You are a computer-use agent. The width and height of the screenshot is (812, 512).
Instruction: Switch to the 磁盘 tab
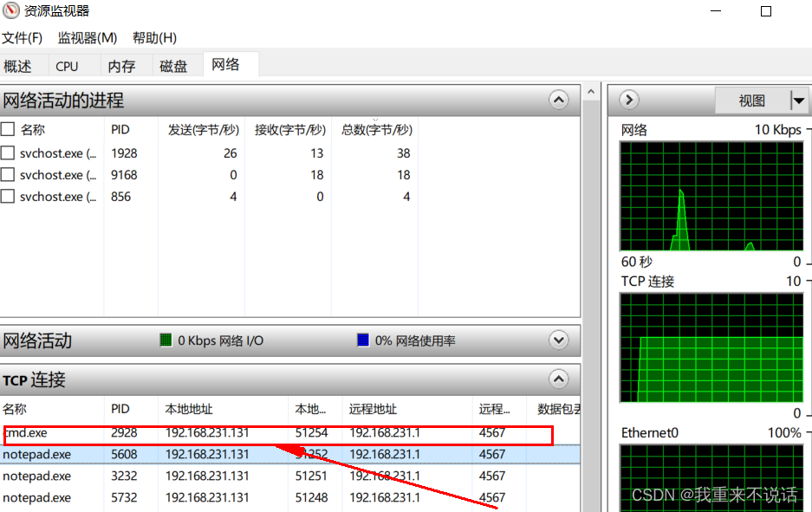point(178,66)
